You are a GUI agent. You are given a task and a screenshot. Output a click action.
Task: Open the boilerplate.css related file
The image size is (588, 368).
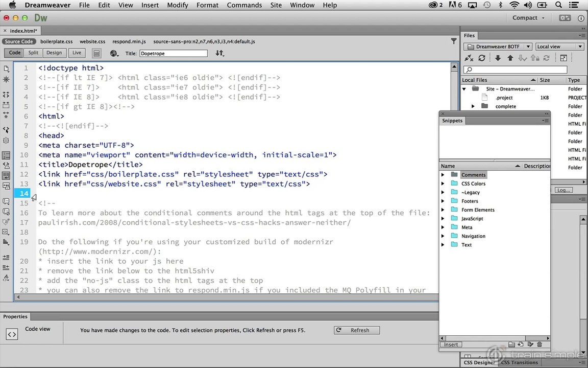[x=57, y=41]
